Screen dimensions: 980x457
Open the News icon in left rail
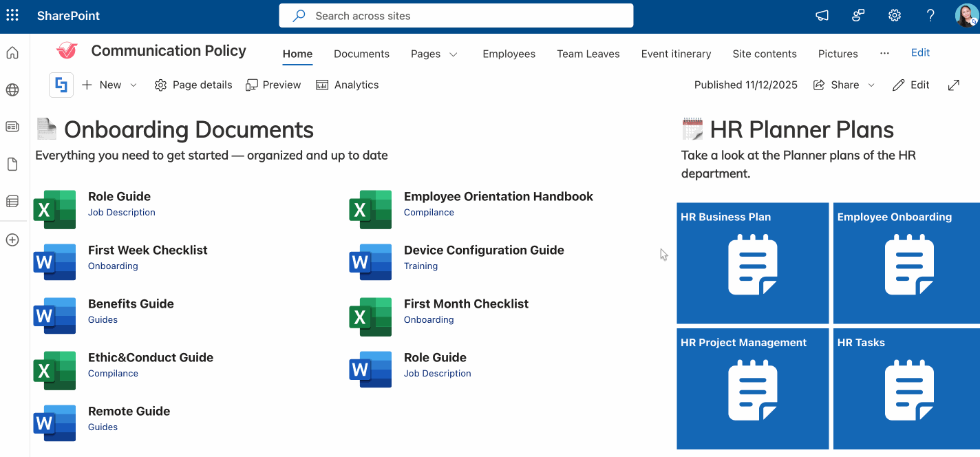(12, 126)
